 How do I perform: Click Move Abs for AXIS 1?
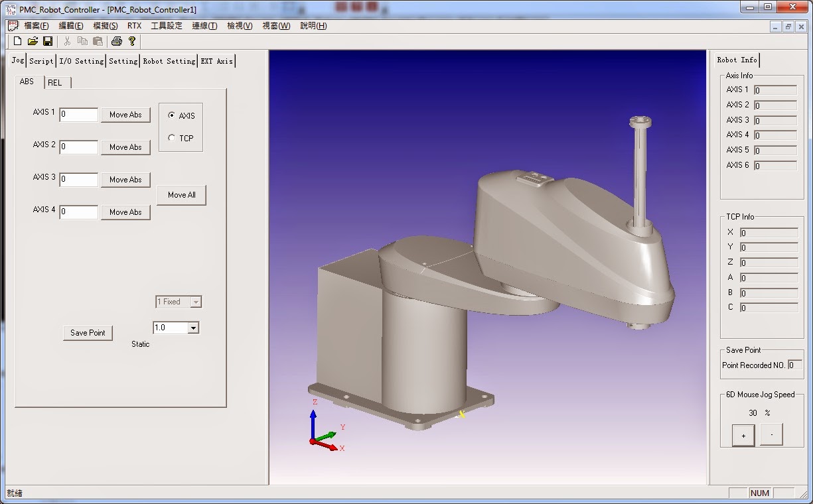click(x=125, y=115)
